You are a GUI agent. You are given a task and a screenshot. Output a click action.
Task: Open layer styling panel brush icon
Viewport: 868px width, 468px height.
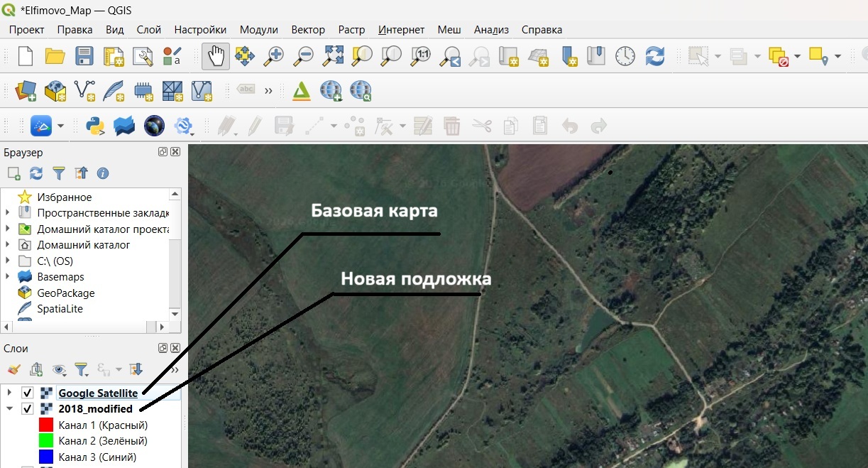tap(14, 369)
